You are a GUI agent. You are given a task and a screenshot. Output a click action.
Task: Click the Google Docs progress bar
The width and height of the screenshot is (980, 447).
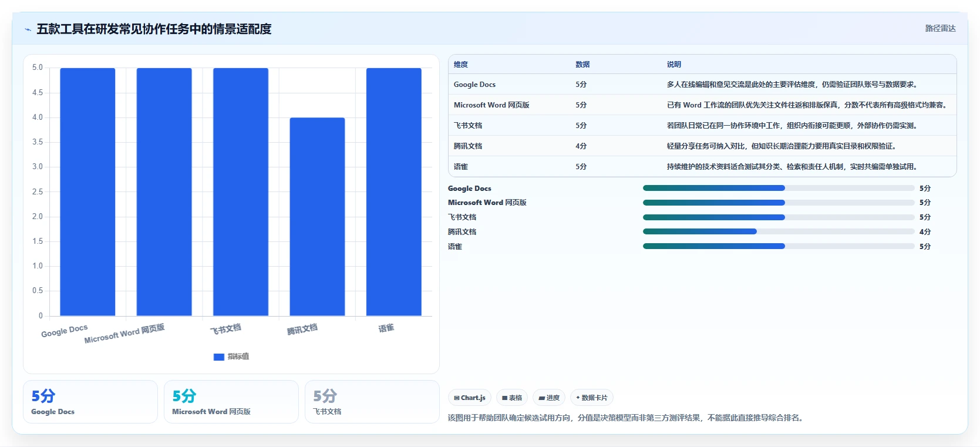coord(779,188)
